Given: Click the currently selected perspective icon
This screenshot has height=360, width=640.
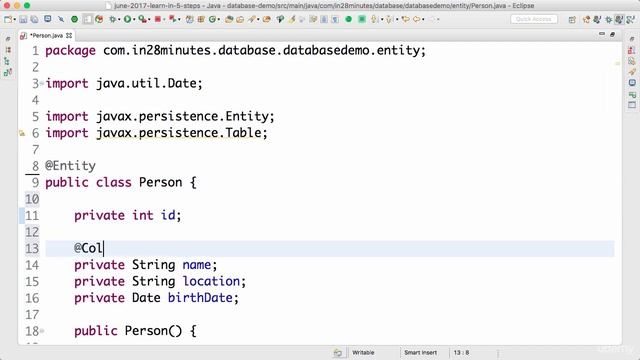Looking at the screenshot, I should (x=619, y=20).
